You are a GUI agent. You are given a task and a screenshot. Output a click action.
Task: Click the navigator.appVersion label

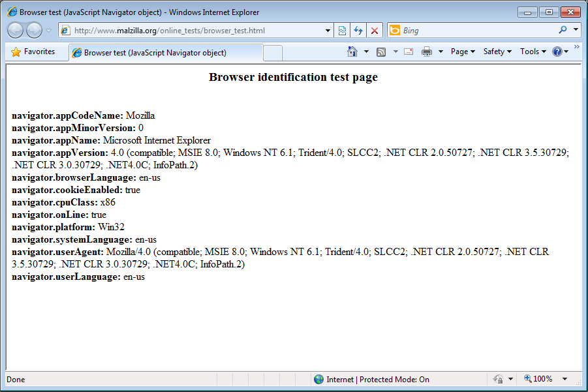point(60,153)
